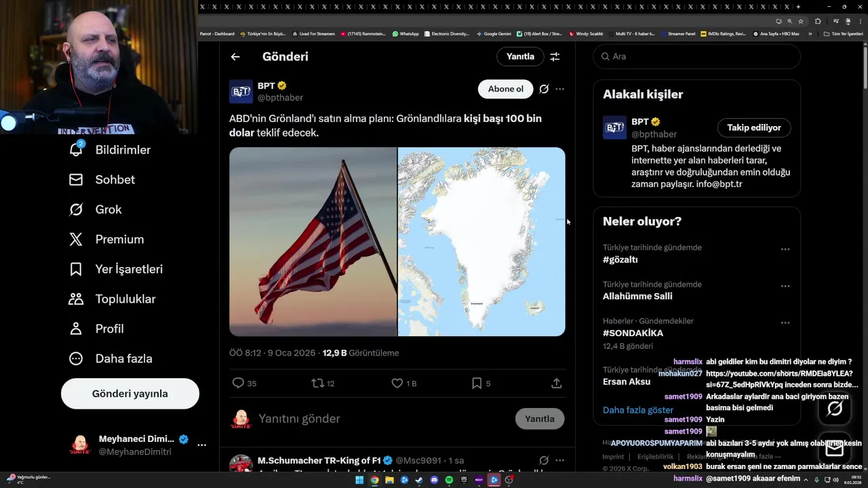This screenshot has width=868, height=488.
Task: Open M.Schumacher TR-King of F1 profile name
Action: (x=319, y=461)
